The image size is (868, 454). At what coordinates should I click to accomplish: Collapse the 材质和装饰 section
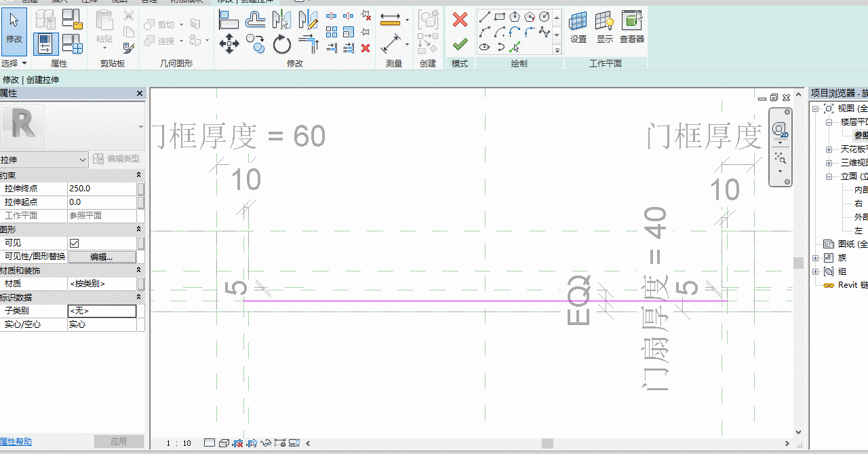(139, 271)
